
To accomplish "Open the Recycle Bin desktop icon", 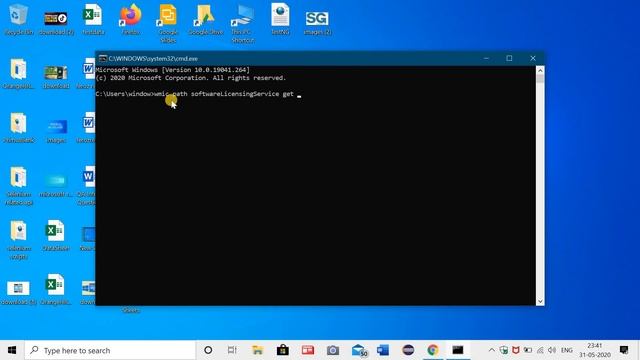I will (x=18, y=19).
